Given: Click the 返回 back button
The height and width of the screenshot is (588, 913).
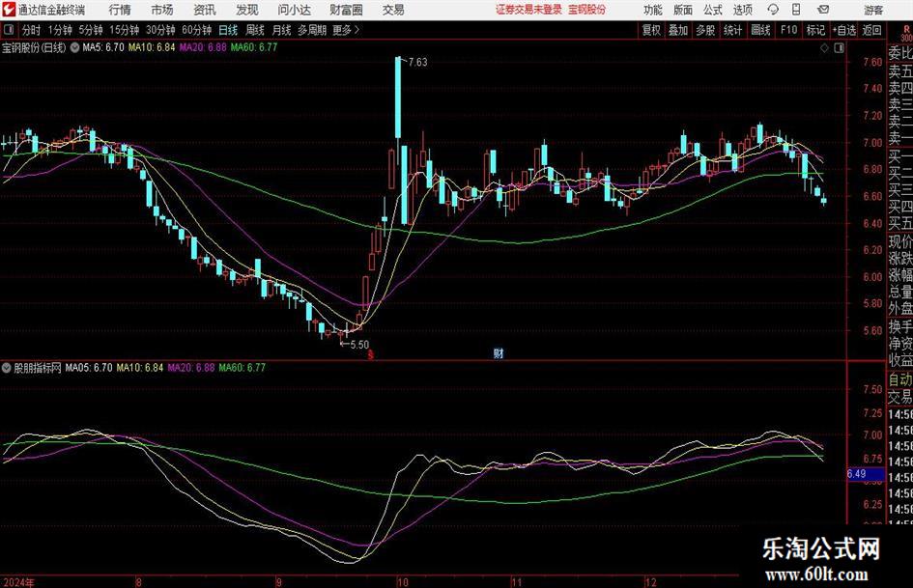Looking at the screenshot, I should tap(871, 30).
